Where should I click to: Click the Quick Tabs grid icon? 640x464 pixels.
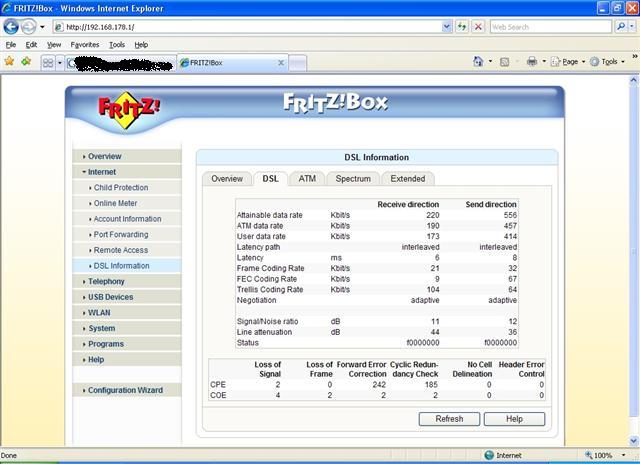click(48, 63)
